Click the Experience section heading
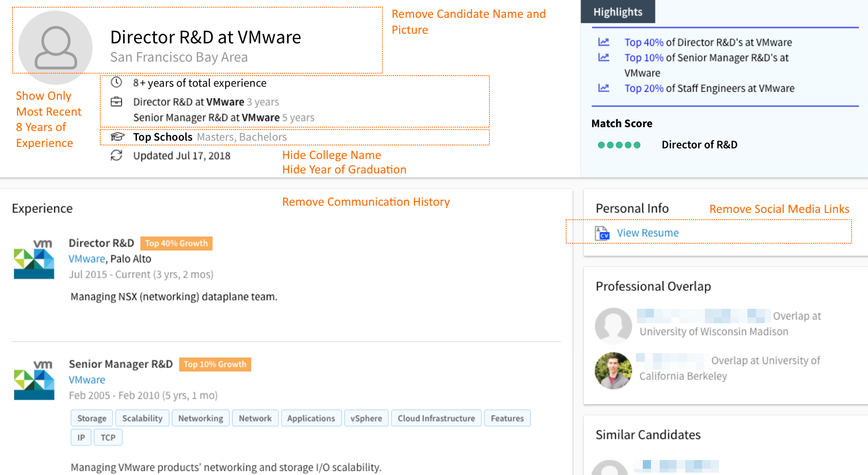This screenshot has height=475, width=868. click(x=42, y=209)
